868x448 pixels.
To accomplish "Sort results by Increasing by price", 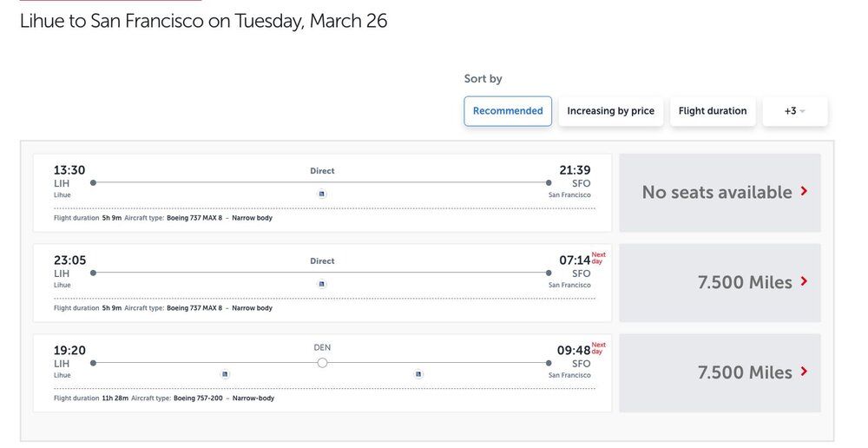I will click(610, 111).
